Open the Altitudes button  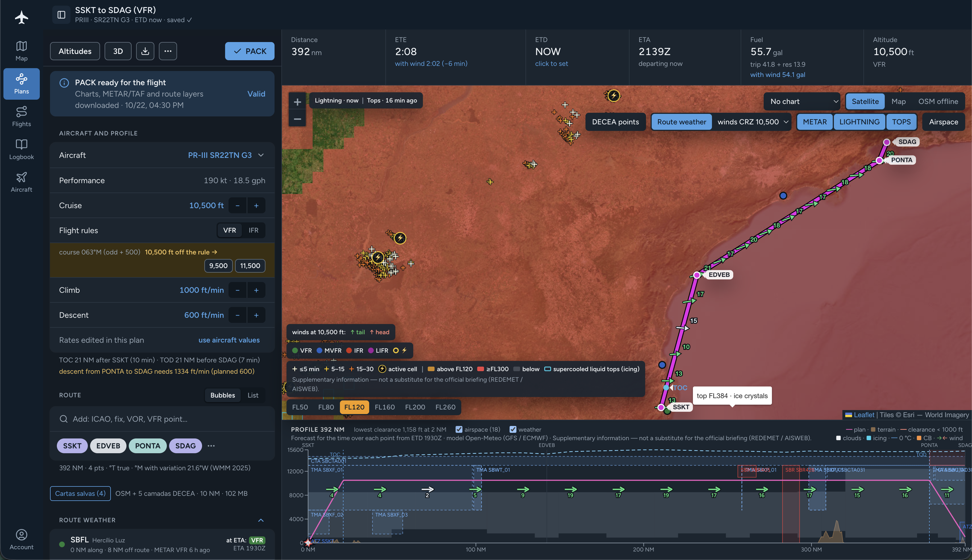(x=75, y=51)
